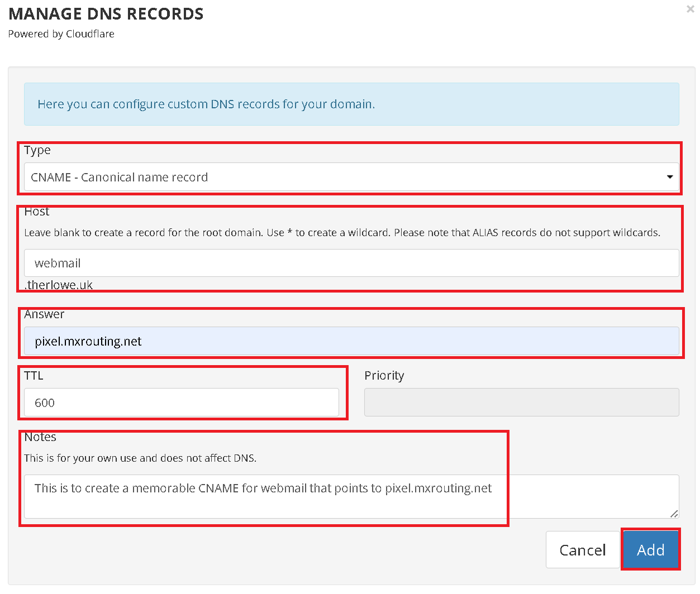The image size is (700, 594).
Task: Click the Priority field label
Action: 384,376
